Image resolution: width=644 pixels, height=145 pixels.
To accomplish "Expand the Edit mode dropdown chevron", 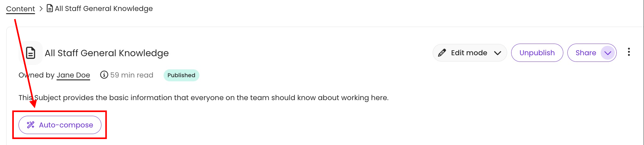I will pyautogui.click(x=497, y=53).
